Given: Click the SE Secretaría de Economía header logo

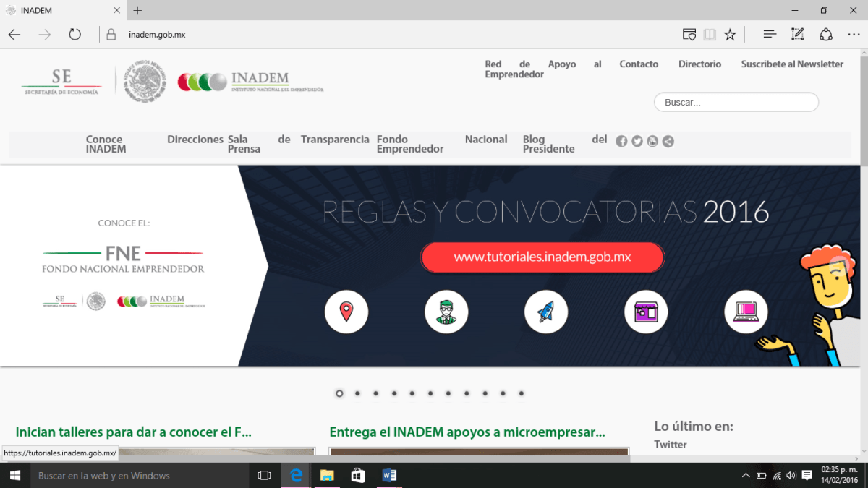Looking at the screenshot, I should 61,82.
